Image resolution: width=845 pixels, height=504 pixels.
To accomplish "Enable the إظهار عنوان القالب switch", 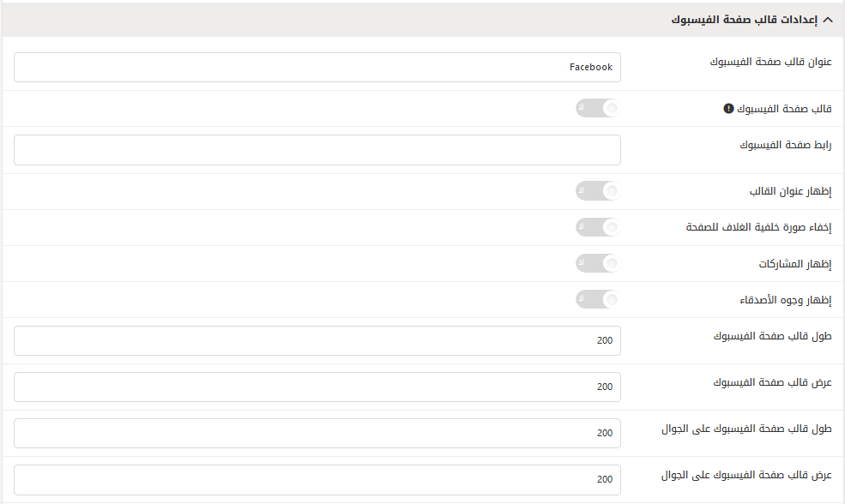I will [x=598, y=190].
